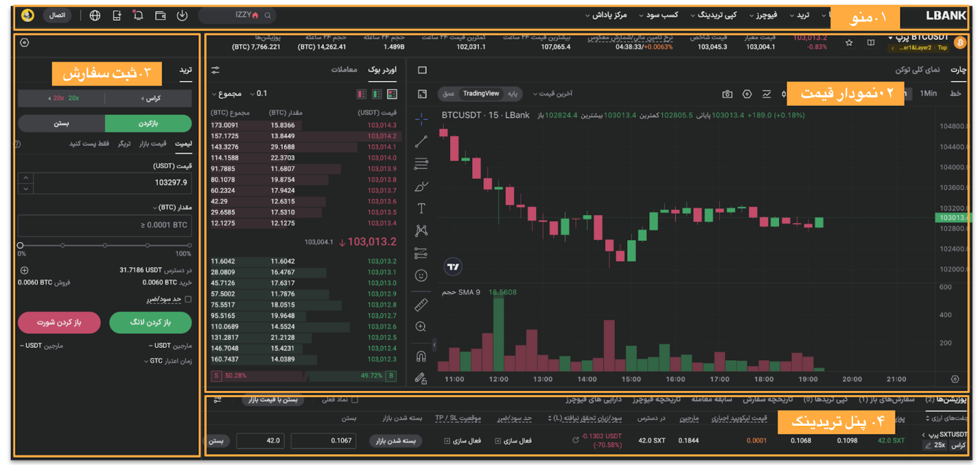Open the user avatar profile icon
The image size is (980, 465).
click(x=28, y=15)
